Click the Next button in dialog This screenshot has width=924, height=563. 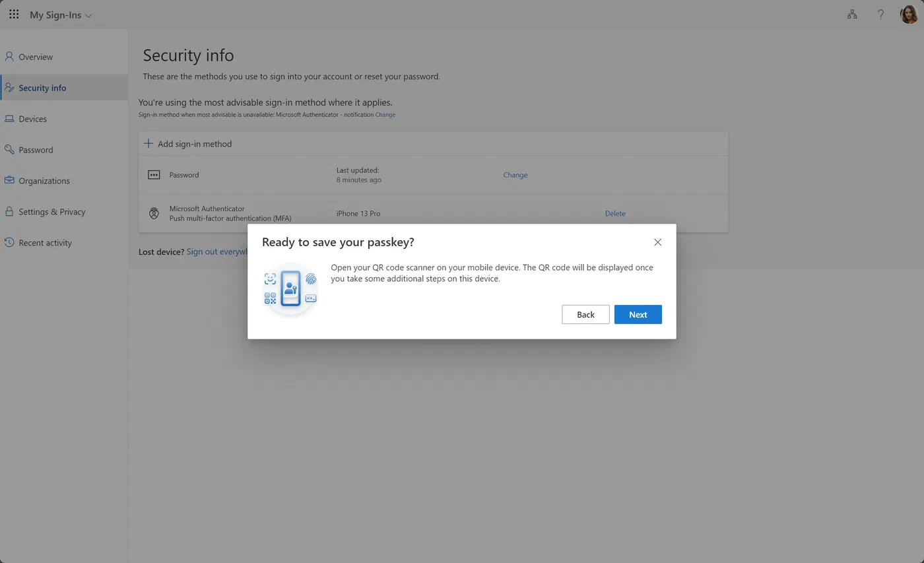tap(638, 315)
